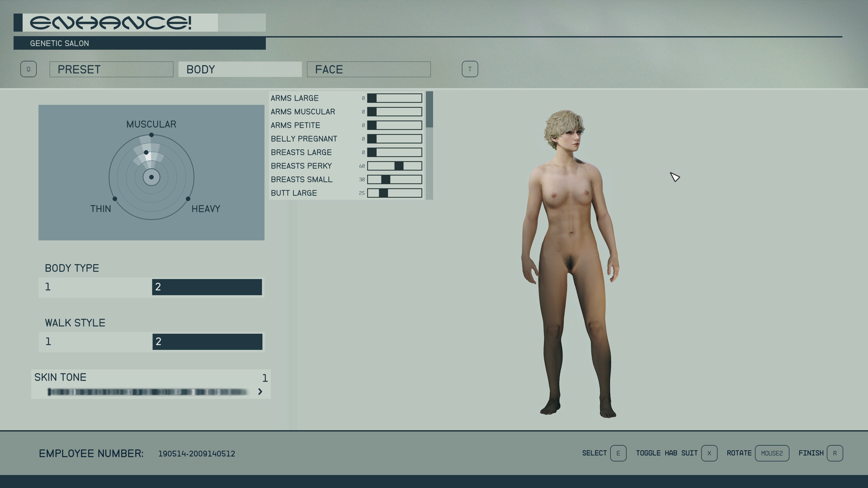Click the MOUSE2 key icon for Rotate
This screenshot has width=868, height=488.
point(772,453)
